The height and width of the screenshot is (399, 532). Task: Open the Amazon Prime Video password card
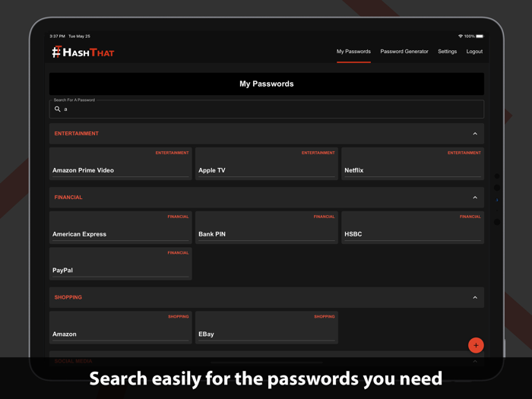[x=121, y=163]
